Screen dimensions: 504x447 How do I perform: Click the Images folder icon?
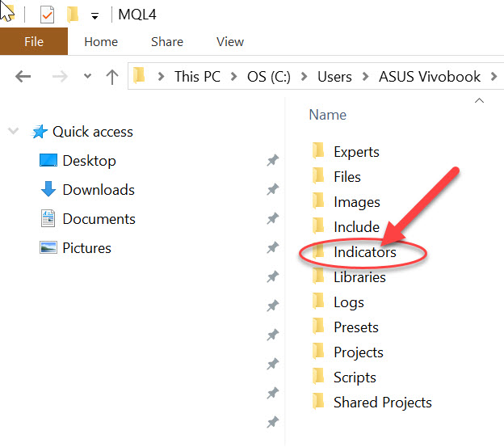(x=318, y=200)
